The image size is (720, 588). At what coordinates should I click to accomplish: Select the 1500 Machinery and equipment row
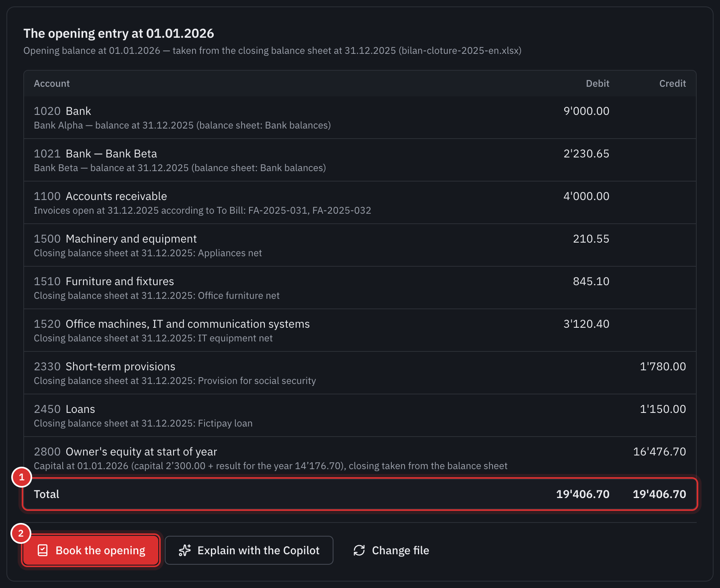(360, 245)
